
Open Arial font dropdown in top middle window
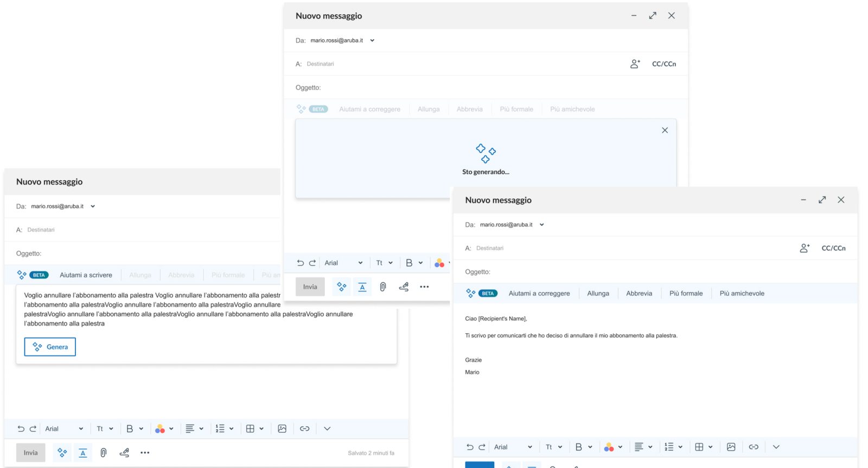click(343, 263)
